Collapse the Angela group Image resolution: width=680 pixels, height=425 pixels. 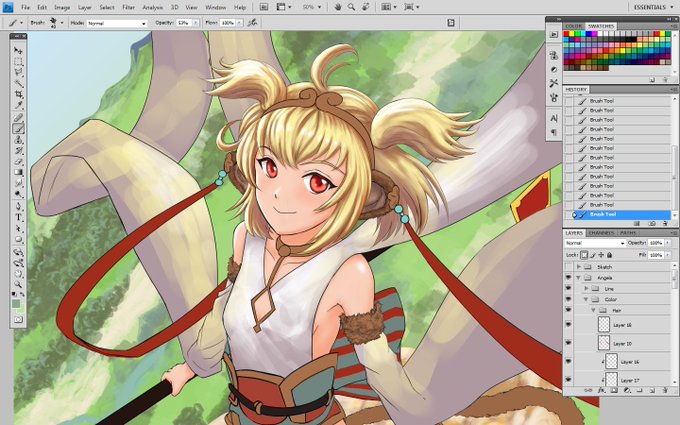(579, 278)
